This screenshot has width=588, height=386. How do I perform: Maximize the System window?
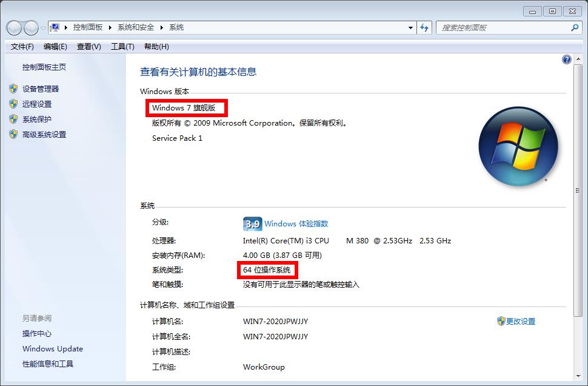552,12
